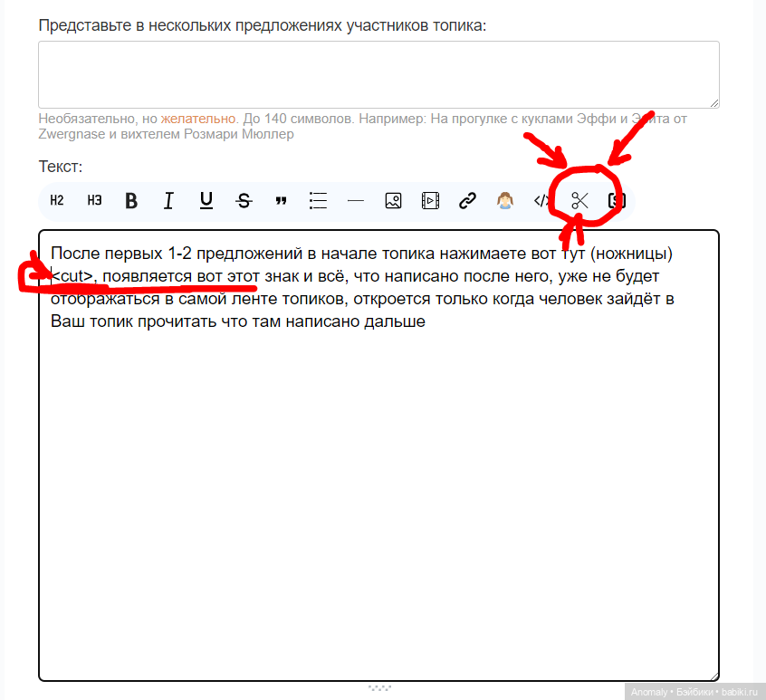Toggle underline text formatting

206,201
